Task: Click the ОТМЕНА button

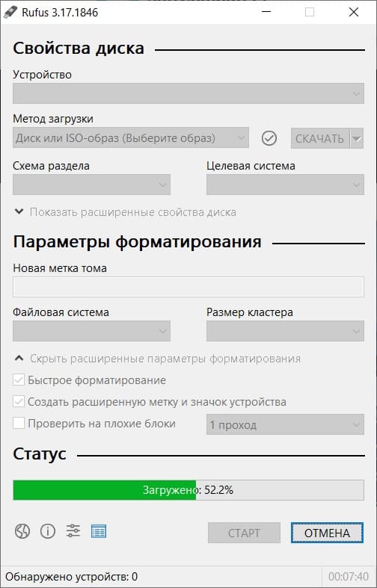Action: [x=327, y=533]
